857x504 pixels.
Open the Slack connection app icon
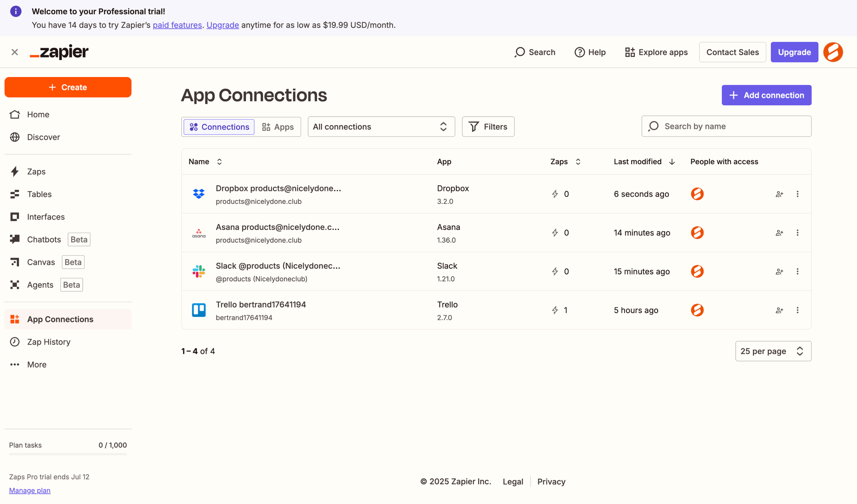(199, 271)
